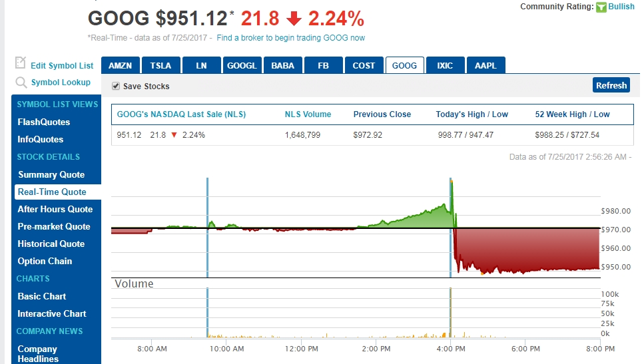
Task: Open Pre-market Quote page
Action: [54, 226]
